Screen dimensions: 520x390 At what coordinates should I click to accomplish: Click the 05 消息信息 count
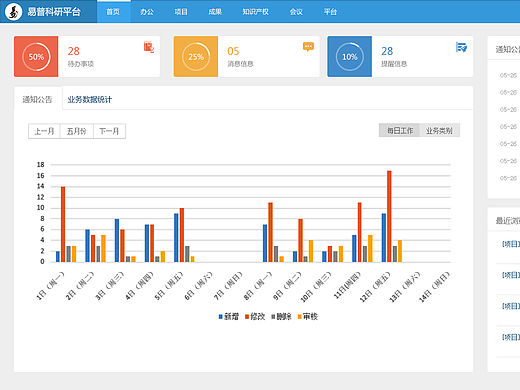click(233, 51)
